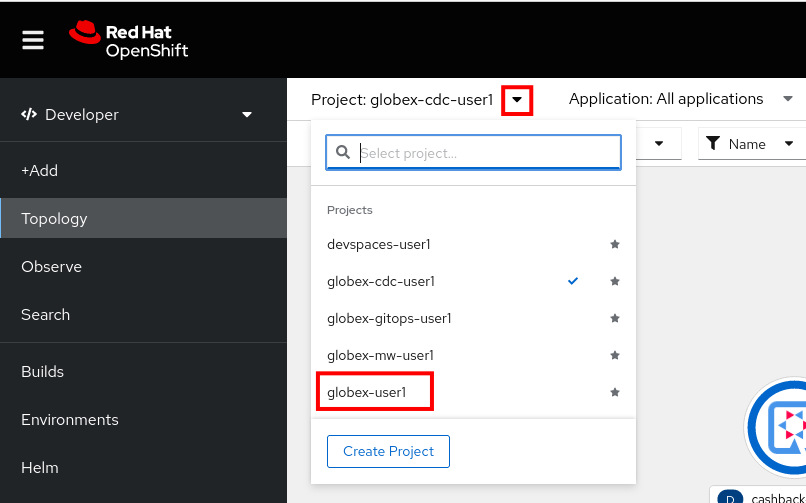
Task: Toggle the star next to globex-mw-user1
Action: tap(614, 356)
